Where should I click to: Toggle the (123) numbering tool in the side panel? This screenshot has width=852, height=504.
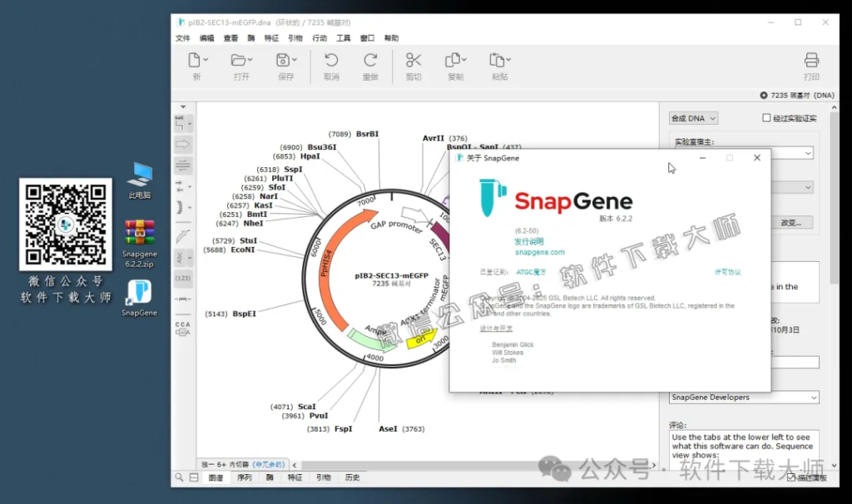[x=184, y=278]
